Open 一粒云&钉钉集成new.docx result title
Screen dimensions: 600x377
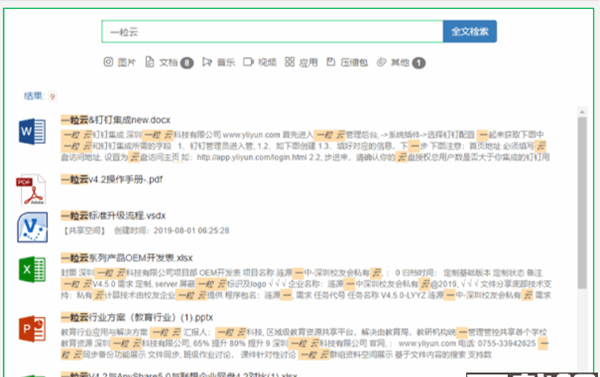[116, 120]
